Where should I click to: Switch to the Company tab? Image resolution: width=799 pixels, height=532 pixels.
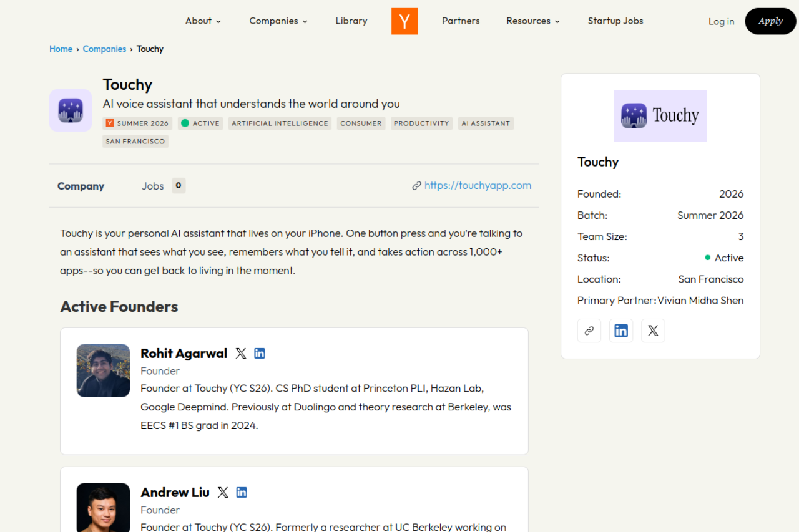pyautogui.click(x=81, y=186)
